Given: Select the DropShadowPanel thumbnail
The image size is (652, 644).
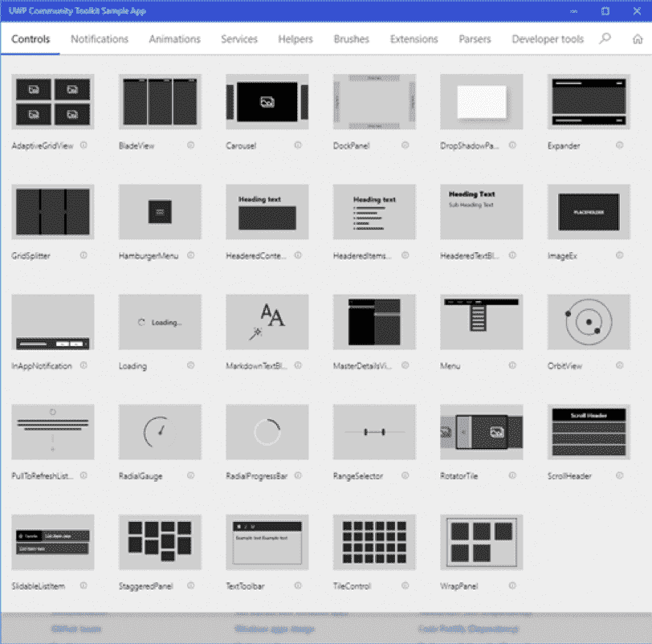Looking at the screenshot, I should (482, 102).
